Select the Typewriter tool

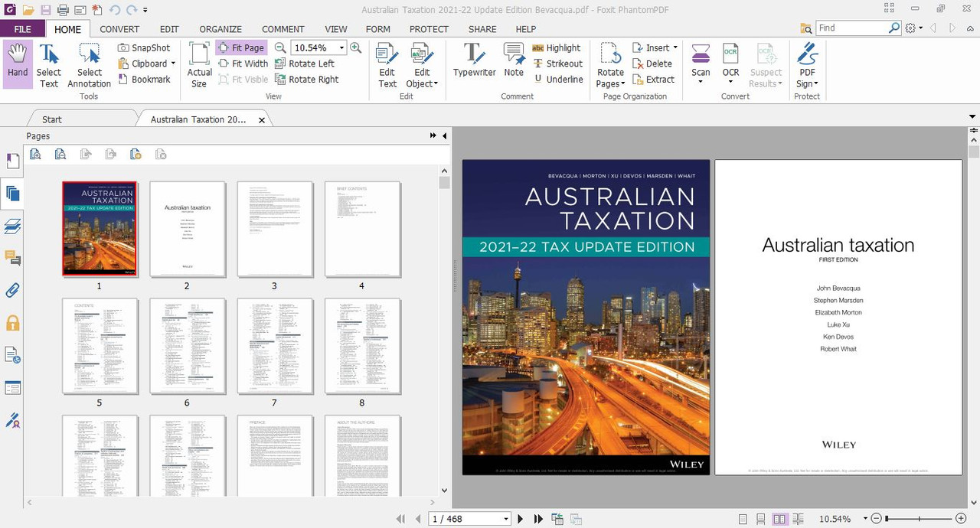click(474, 60)
